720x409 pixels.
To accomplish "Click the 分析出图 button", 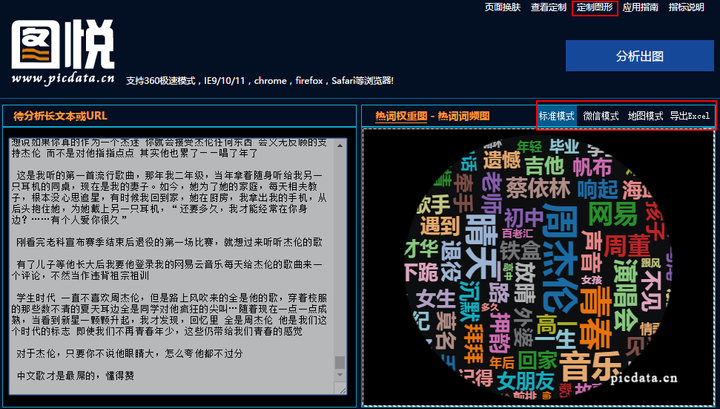I will coord(640,56).
